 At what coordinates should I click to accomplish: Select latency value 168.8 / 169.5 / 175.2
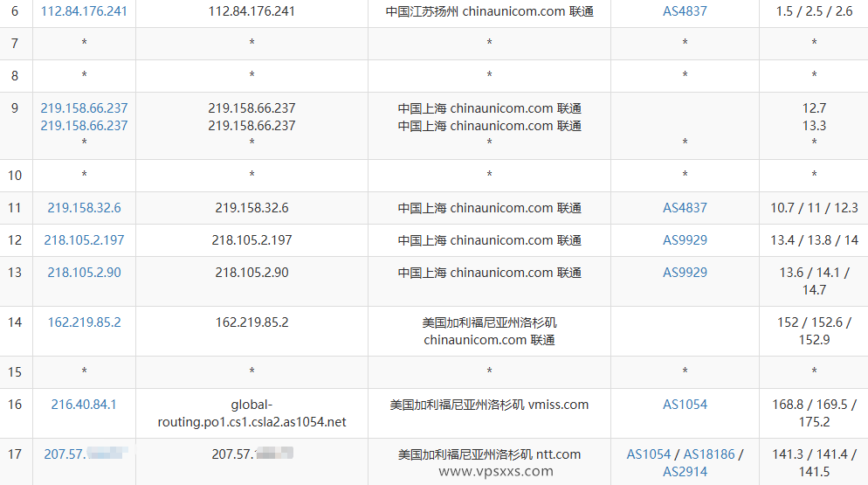814,413
